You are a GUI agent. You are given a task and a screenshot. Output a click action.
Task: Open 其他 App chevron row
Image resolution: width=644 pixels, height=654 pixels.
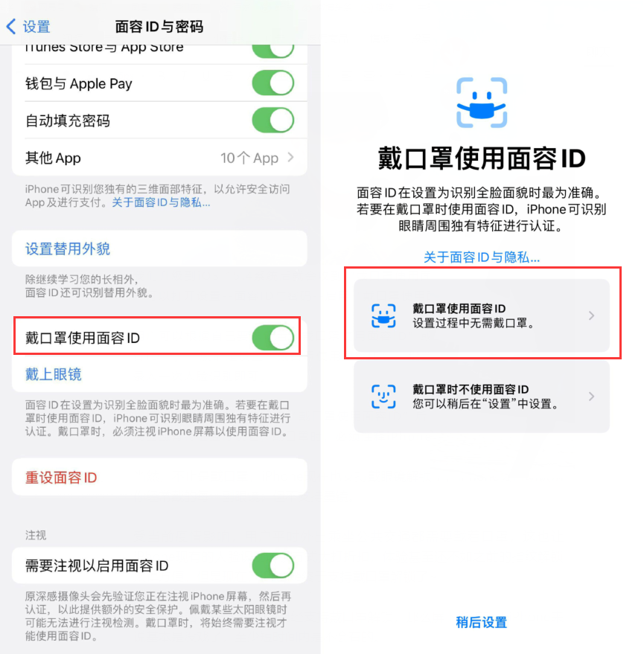pyautogui.click(x=159, y=158)
